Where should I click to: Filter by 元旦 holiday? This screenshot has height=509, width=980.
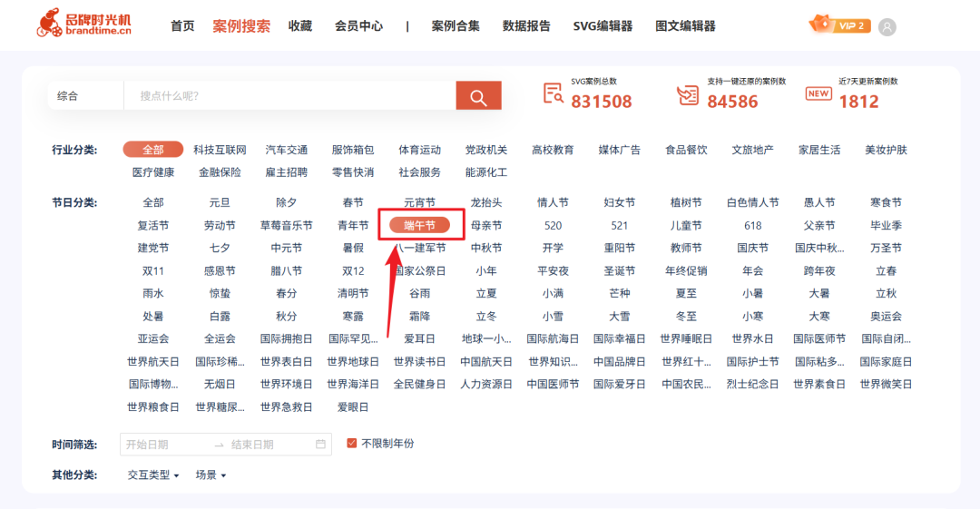[220, 202]
